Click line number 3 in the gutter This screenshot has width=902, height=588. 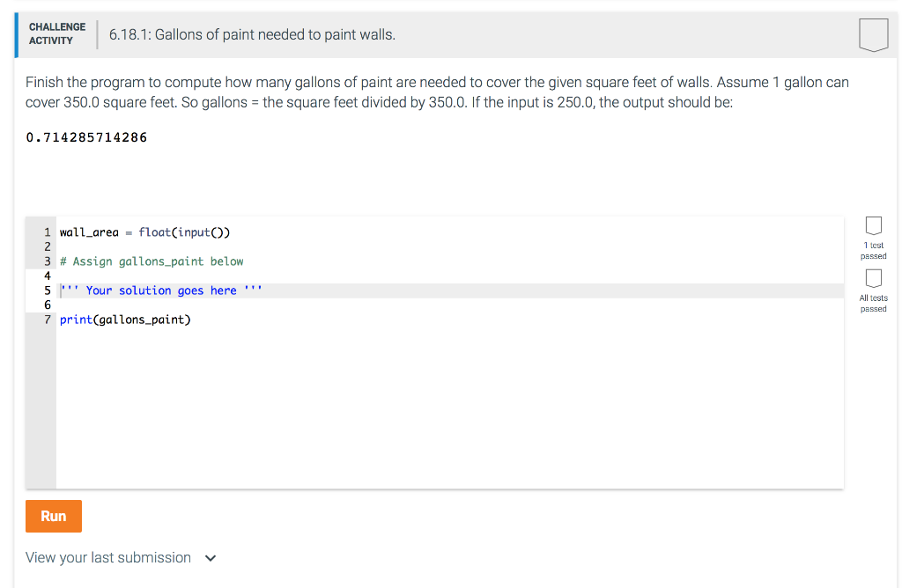point(47,261)
